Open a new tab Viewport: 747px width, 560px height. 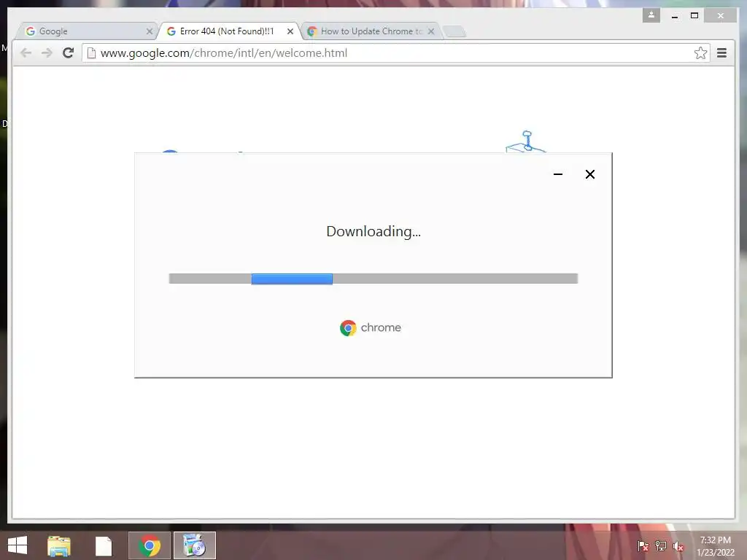pos(454,31)
